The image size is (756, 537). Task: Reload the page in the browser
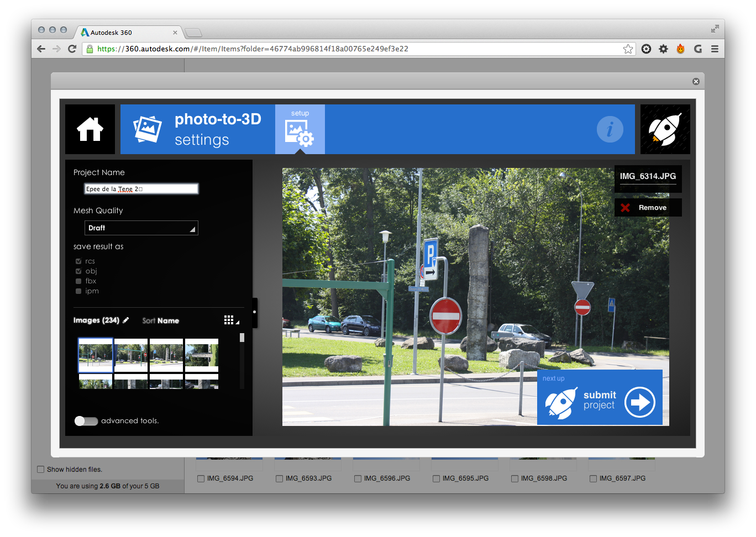(72, 49)
